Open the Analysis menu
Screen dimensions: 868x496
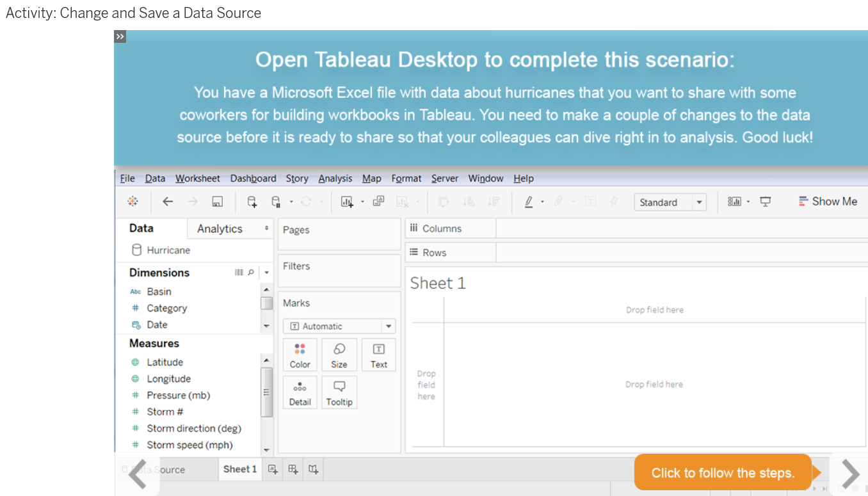click(335, 179)
